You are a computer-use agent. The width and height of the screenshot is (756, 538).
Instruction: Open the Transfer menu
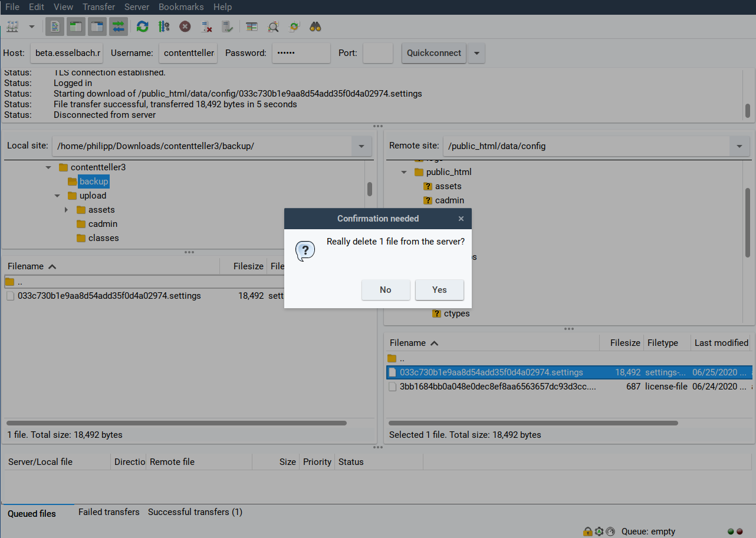(x=99, y=7)
